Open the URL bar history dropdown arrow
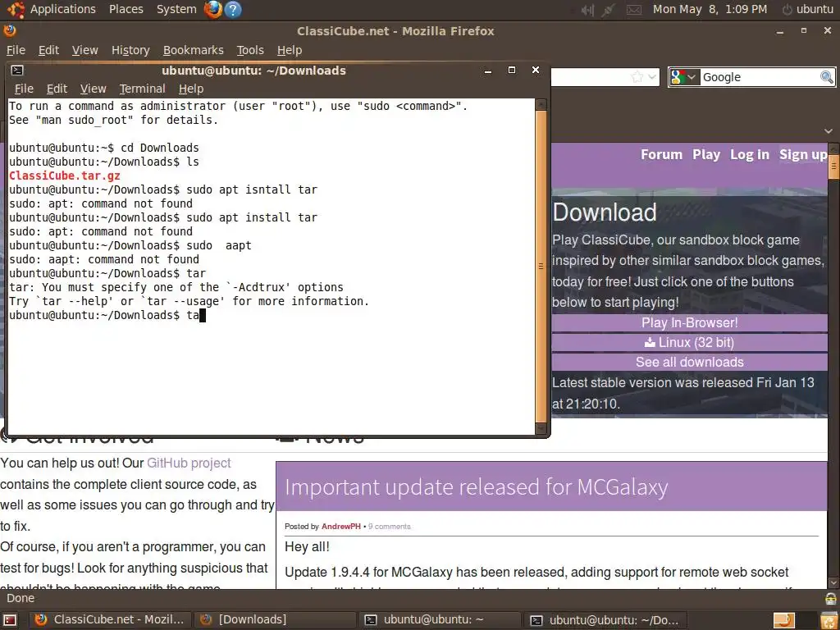The height and width of the screenshot is (630, 840). pos(652,77)
